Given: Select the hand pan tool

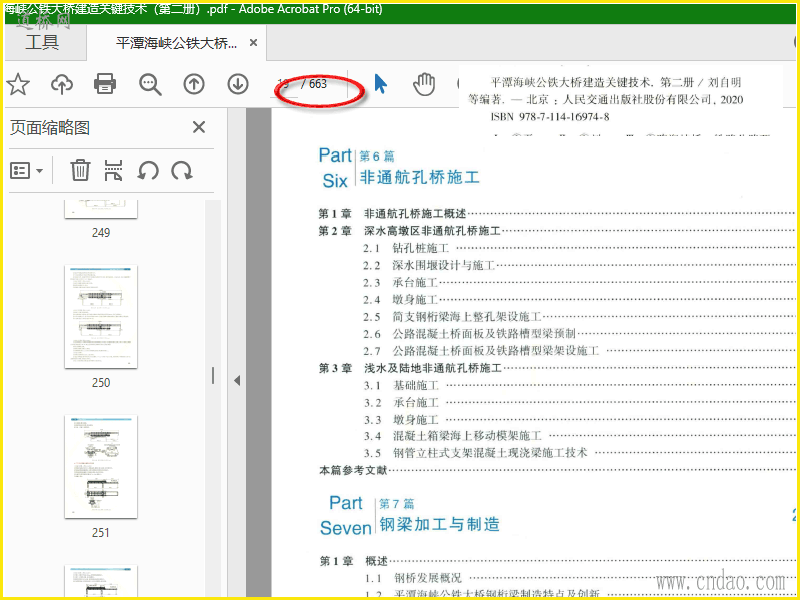Looking at the screenshot, I should point(424,84).
